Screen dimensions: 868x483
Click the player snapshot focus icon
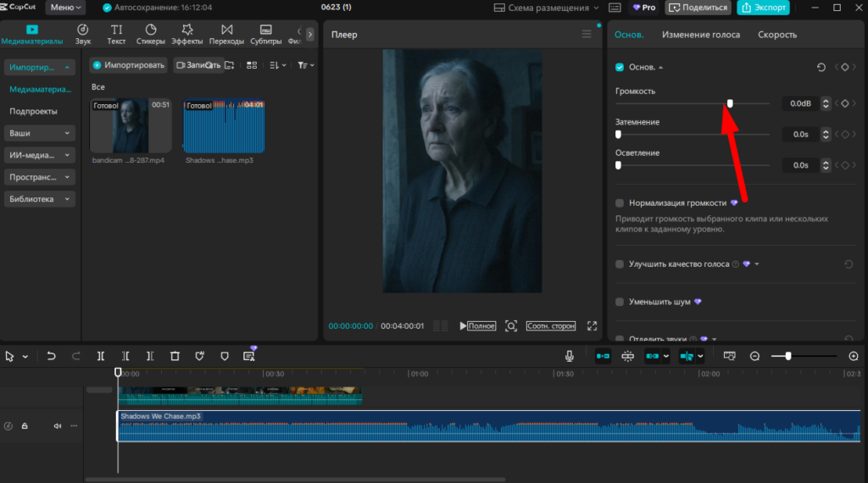tap(511, 326)
